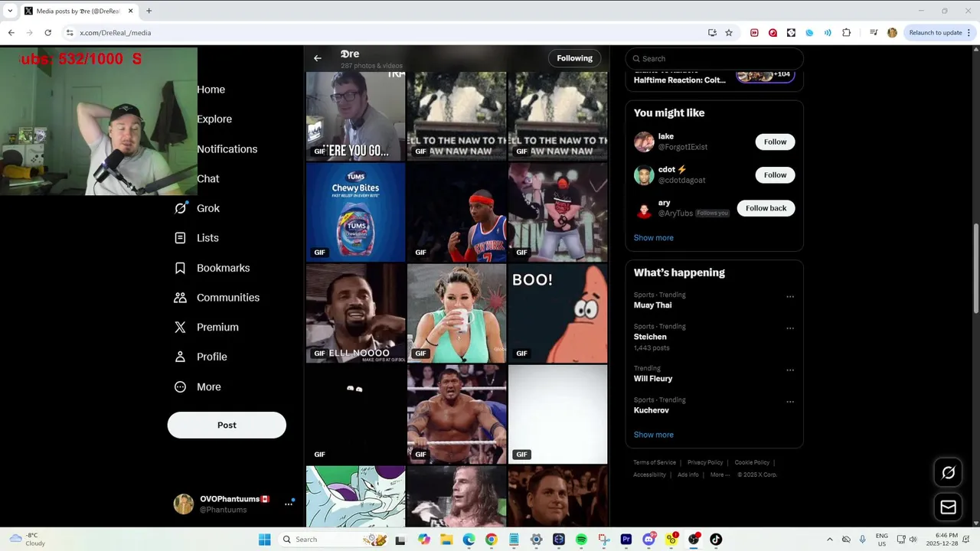The image size is (980, 551).
Task: Open Privacy Policy link
Action: tap(705, 462)
